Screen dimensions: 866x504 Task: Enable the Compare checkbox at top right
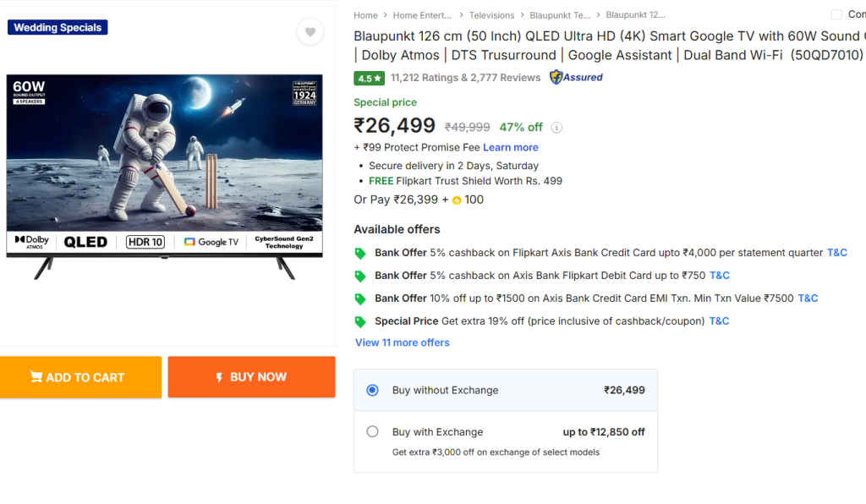coord(834,14)
